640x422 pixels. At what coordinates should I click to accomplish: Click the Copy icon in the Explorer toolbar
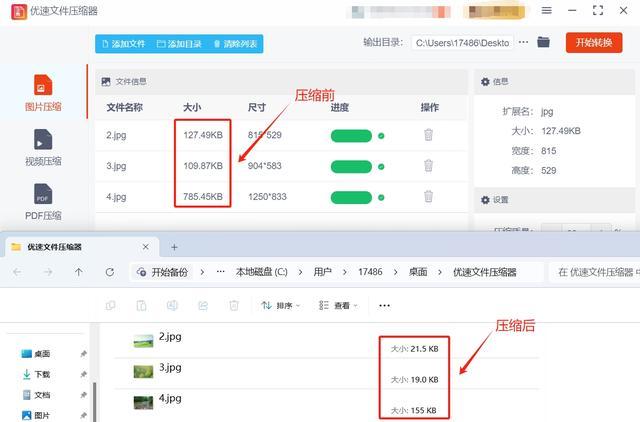coord(110,305)
